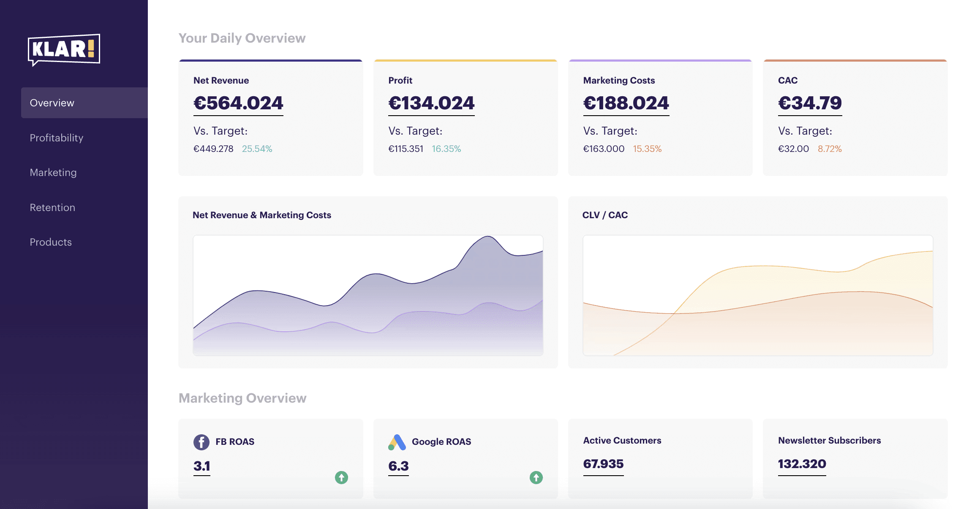
Task: Click the 'Google ROAS' label
Action: (x=441, y=442)
